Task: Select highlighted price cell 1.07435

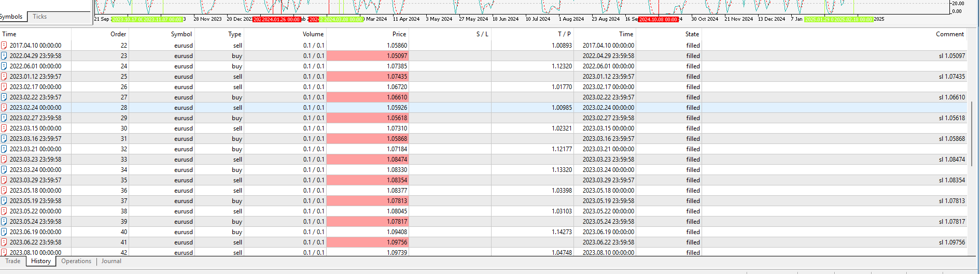Action: coord(368,77)
